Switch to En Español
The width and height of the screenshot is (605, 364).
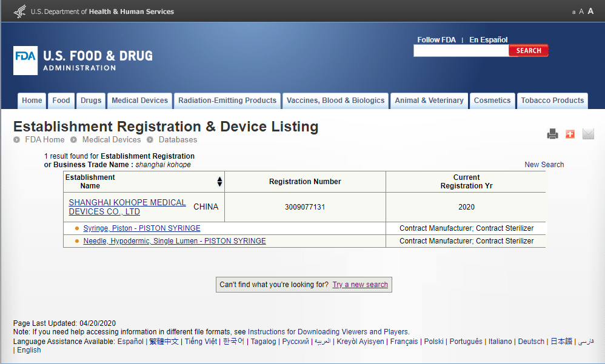tap(489, 40)
